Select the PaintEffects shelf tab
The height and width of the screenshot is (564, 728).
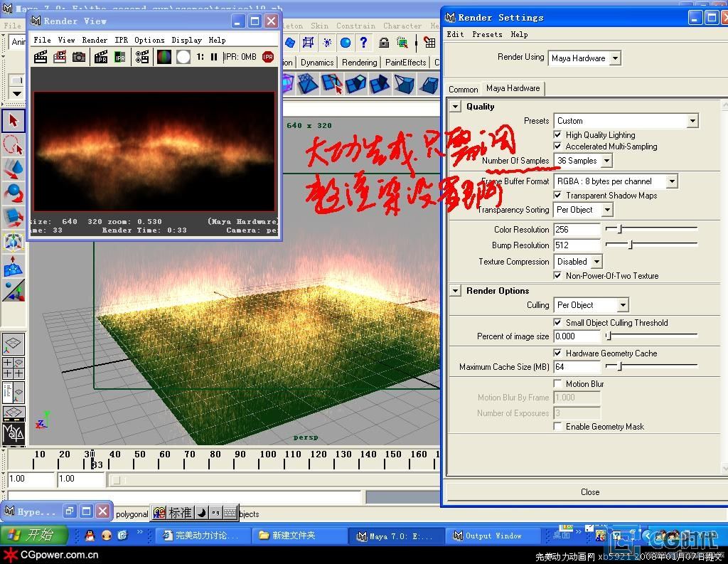[405, 63]
